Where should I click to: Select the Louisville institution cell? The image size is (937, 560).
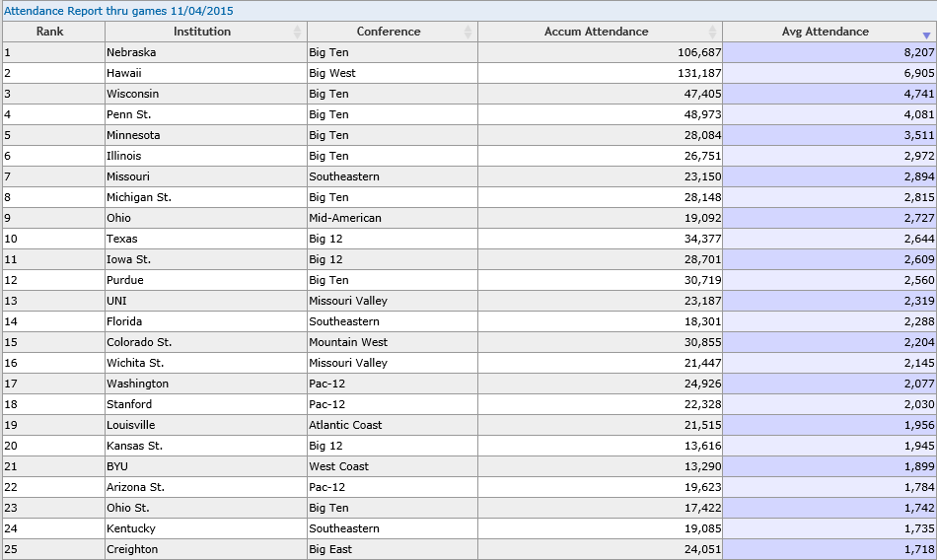tap(206, 426)
